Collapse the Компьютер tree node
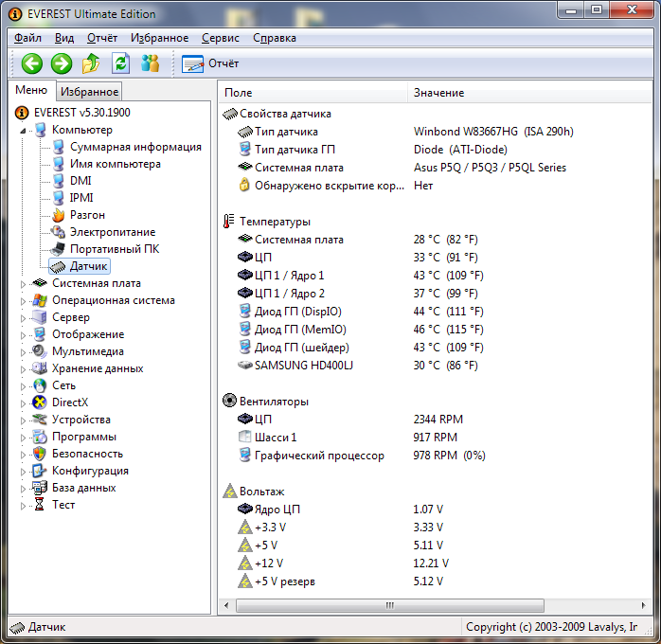The width and height of the screenshot is (661, 644). coord(23,131)
